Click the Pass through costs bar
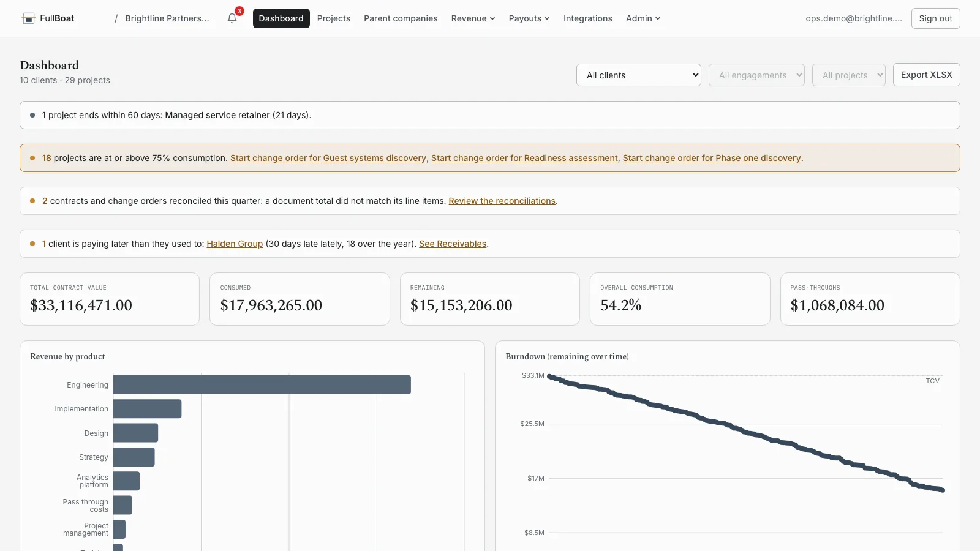The image size is (980, 551). 123,505
